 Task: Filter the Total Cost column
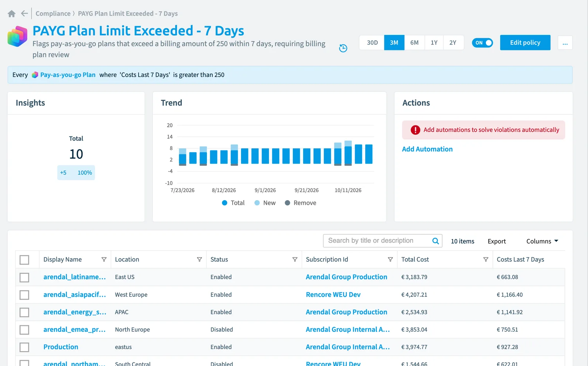coord(486,260)
